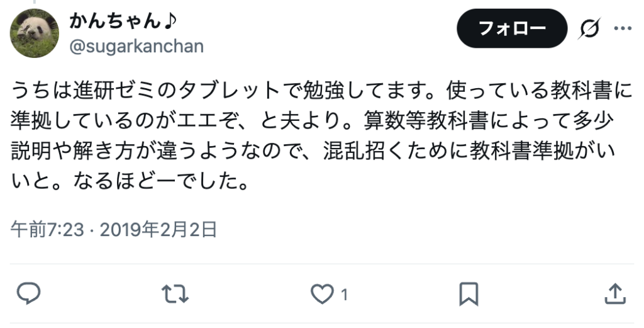This screenshot has height=328, width=644.
Task: Open the Grok slashed-circle icon
Action: point(589,28)
